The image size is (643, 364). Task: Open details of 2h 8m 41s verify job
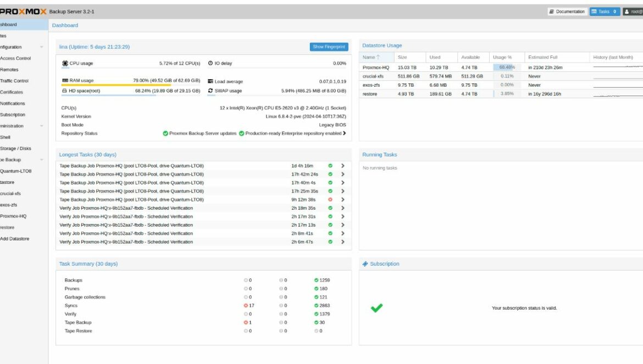click(343, 233)
